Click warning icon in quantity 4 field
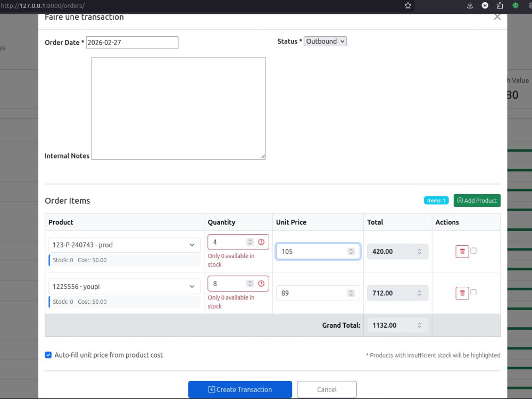Screen dimensions: 532x399 261,242
